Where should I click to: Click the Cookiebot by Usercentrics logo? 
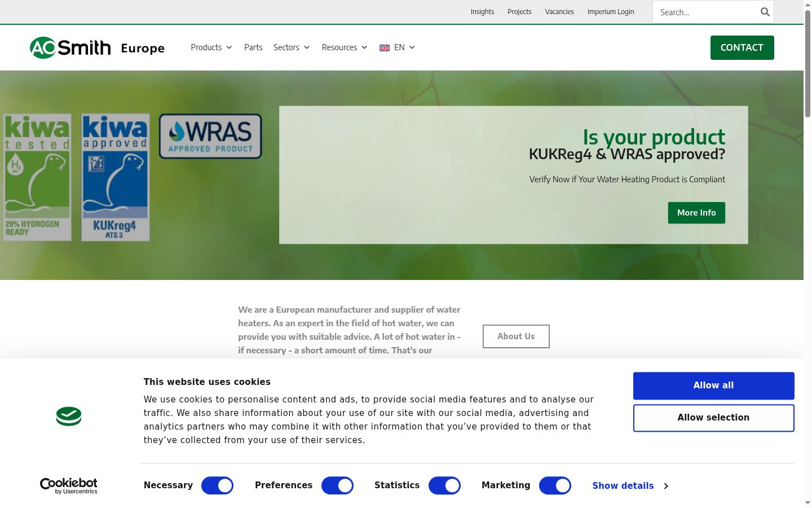[x=69, y=486]
